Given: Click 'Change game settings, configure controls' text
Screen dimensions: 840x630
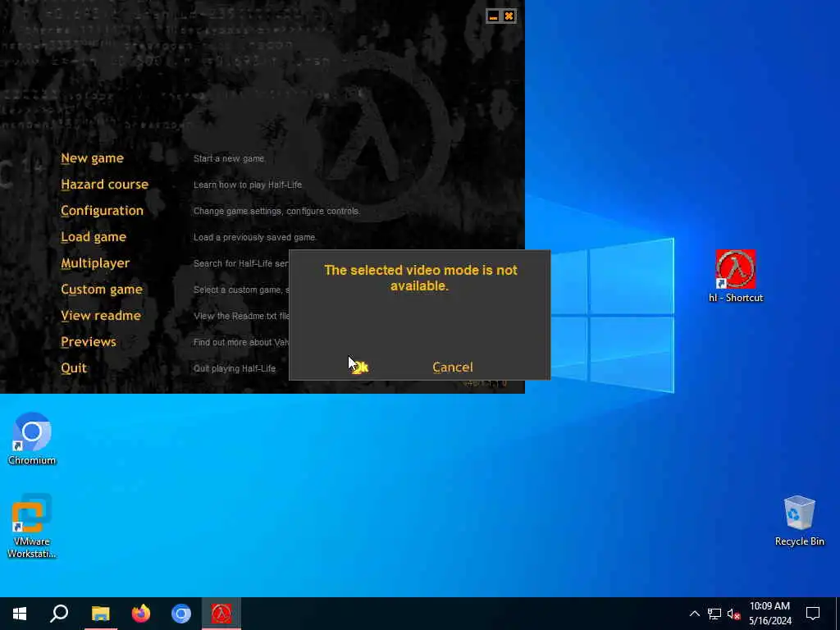Looking at the screenshot, I should click(x=276, y=211).
